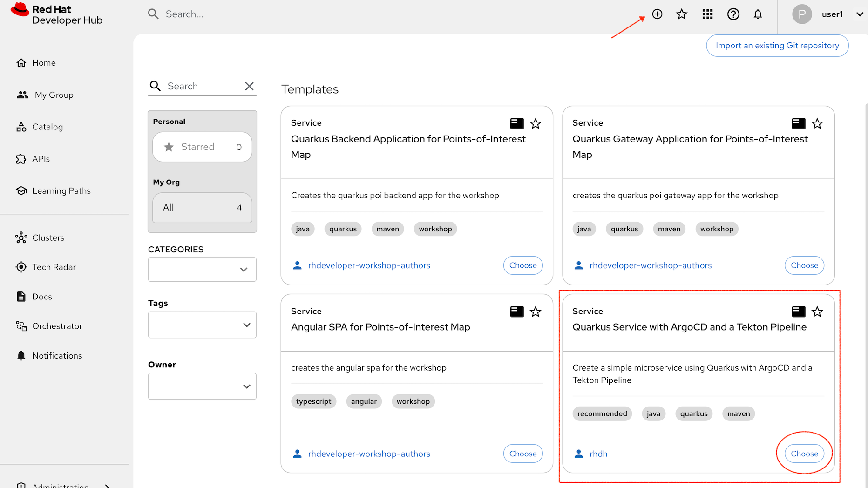Filter templates by Starred
The image size is (868, 488).
point(202,147)
